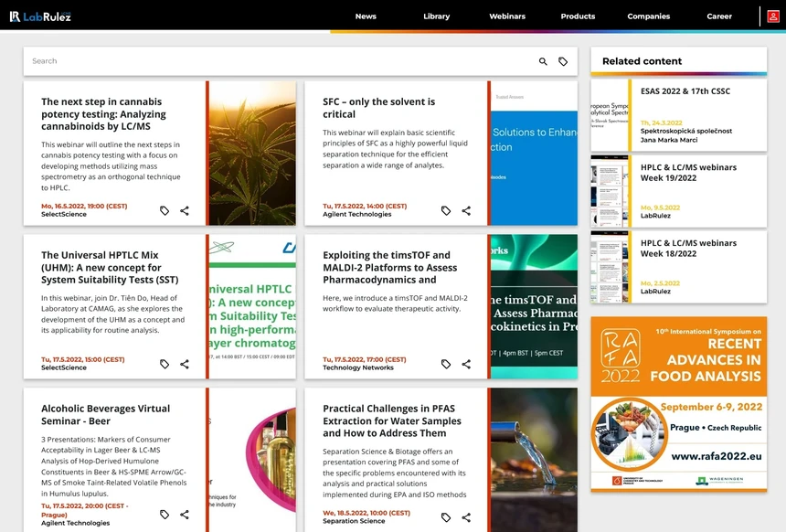Click SelectScience under cannabis webinar
The image size is (786, 532).
[64, 214]
